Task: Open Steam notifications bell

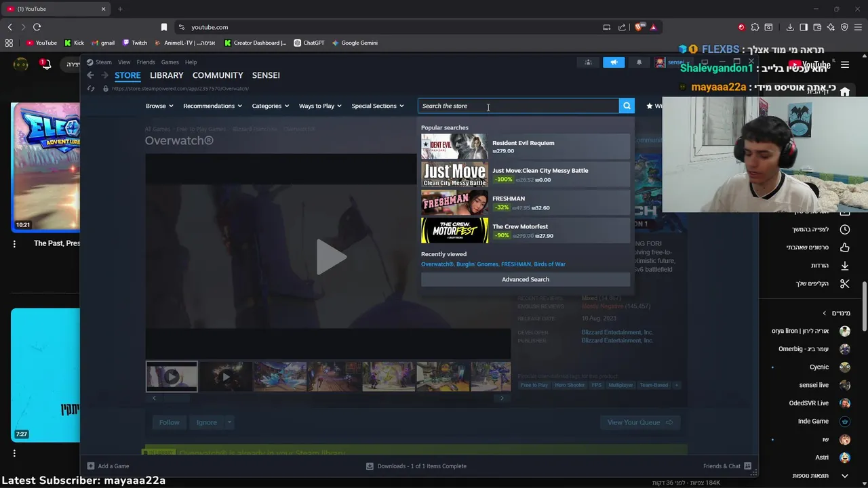Action: [x=639, y=62]
